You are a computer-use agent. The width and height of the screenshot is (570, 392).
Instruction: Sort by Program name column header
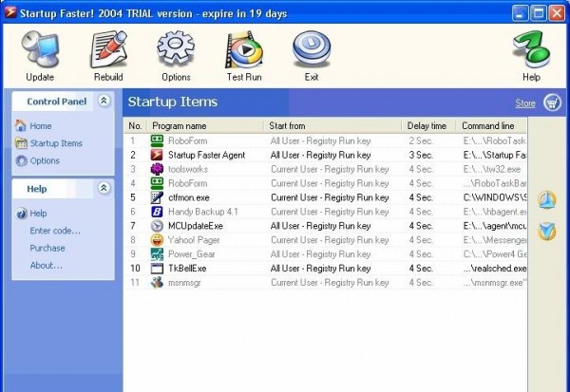click(x=205, y=125)
